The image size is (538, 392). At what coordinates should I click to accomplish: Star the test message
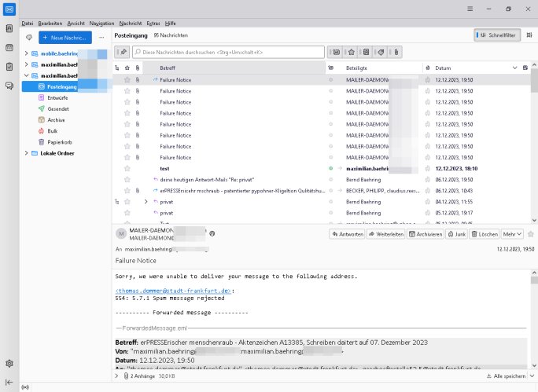[x=127, y=169]
